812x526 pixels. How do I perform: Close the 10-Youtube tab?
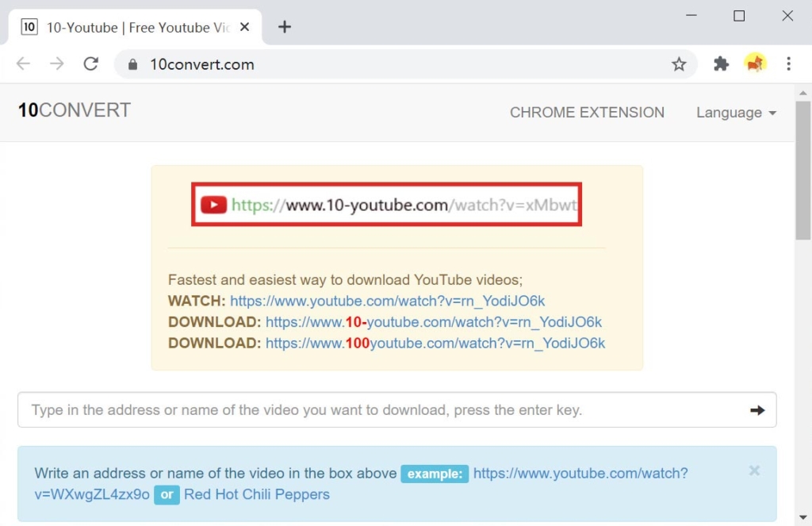click(245, 27)
